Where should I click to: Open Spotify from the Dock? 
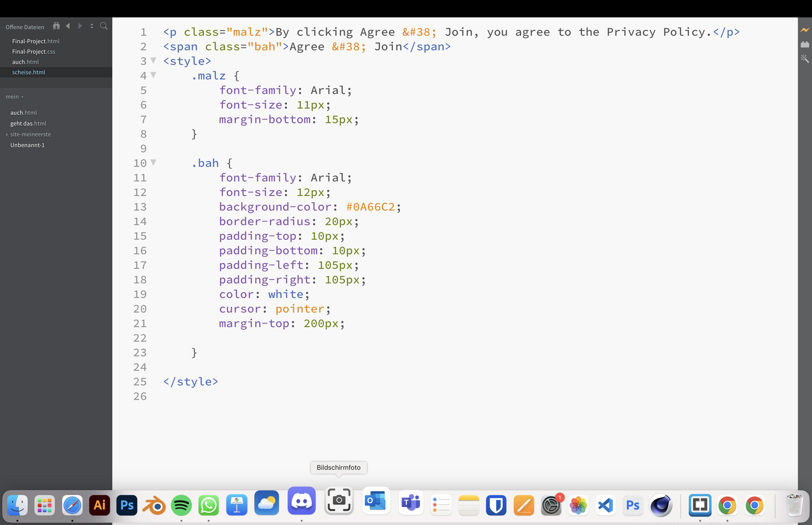[x=181, y=505]
